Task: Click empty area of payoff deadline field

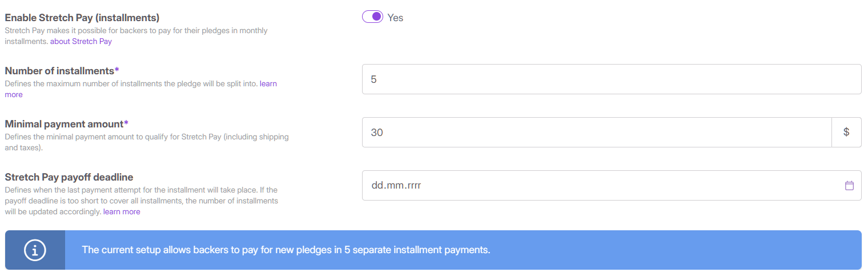Action: pyautogui.click(x=628, y=185)
